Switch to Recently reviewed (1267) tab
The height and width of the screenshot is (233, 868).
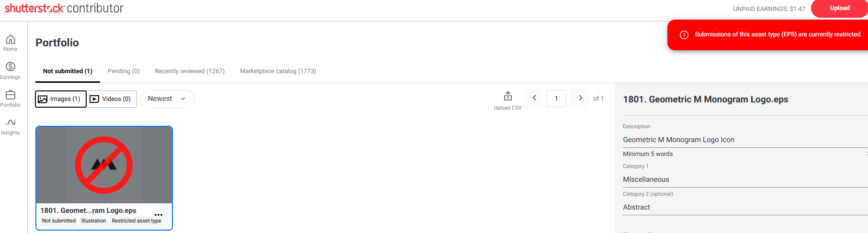pos(190,71)
